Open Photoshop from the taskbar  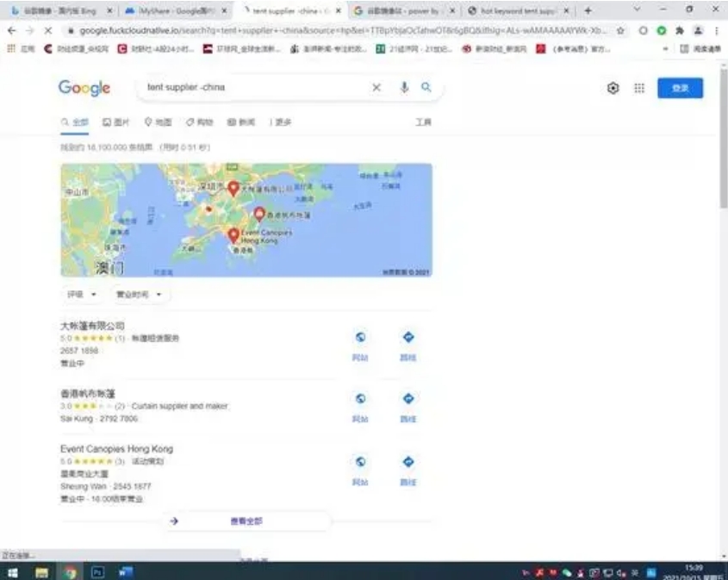coord(97,572)
